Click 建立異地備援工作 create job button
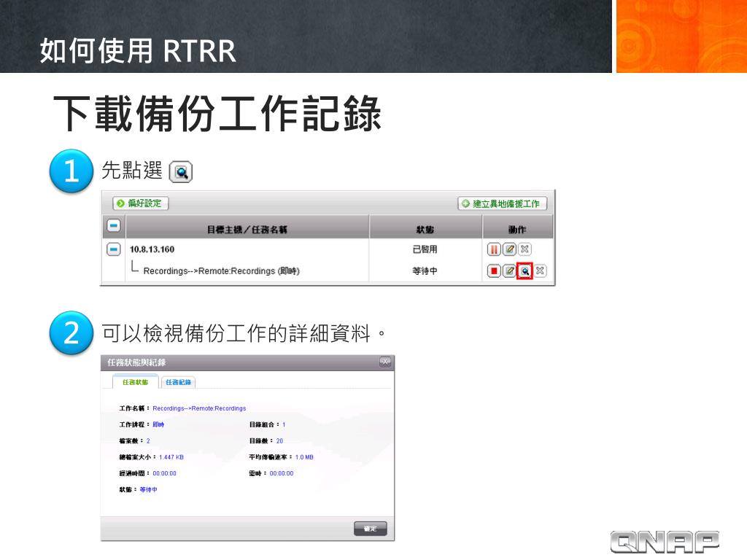Image resolution: width=747 pixels, height=560 pixels. pos(502,204)
